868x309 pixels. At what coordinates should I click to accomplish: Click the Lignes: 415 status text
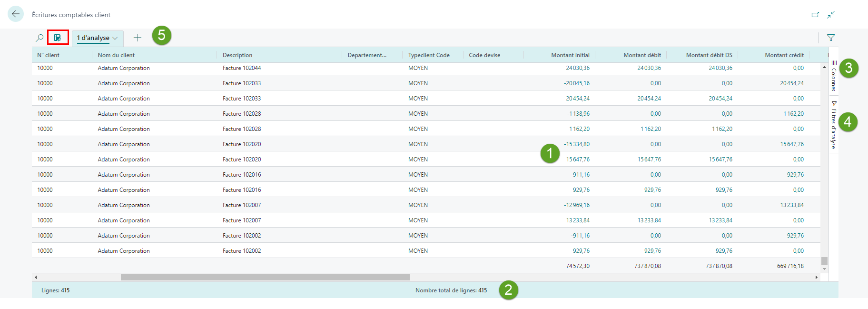coord(55,290)
